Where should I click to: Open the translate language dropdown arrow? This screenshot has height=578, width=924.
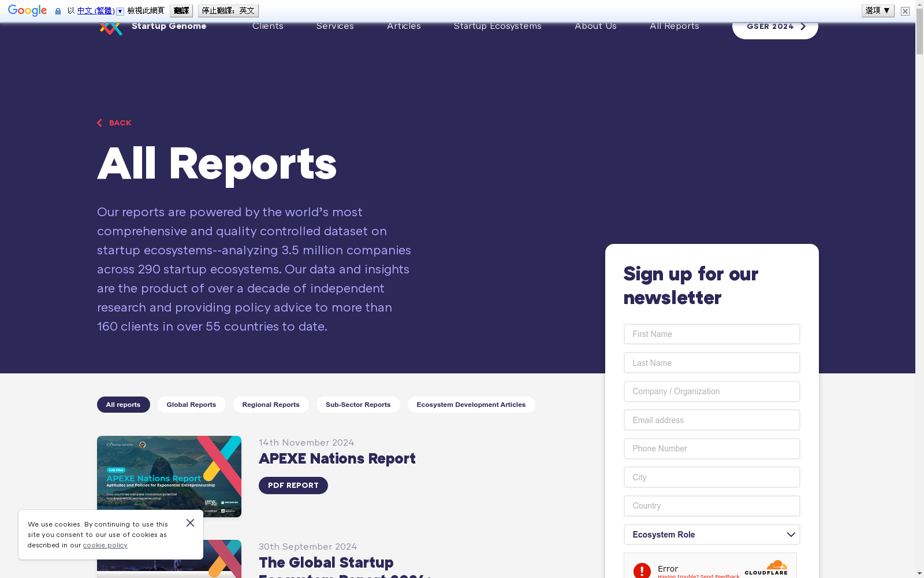pyautogui.click(x=120, y=11)
